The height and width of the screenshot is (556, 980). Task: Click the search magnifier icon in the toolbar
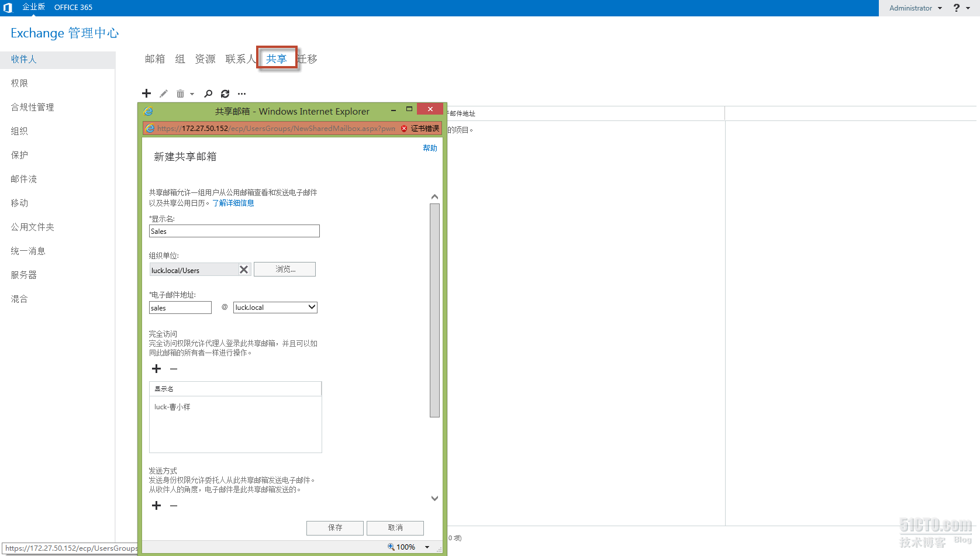click(x=208, y=94)
